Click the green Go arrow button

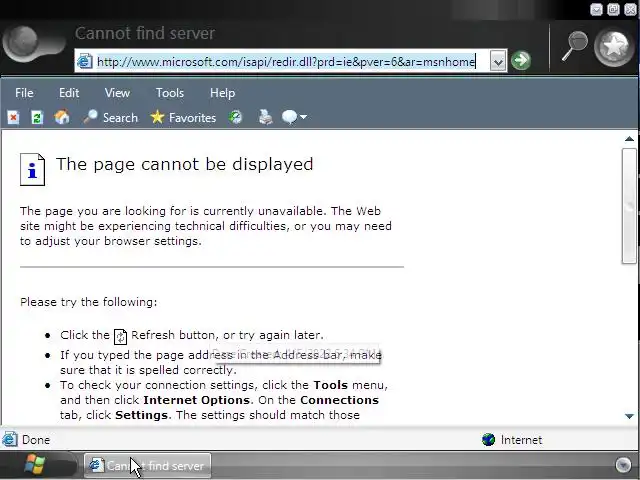pos(521,61)
